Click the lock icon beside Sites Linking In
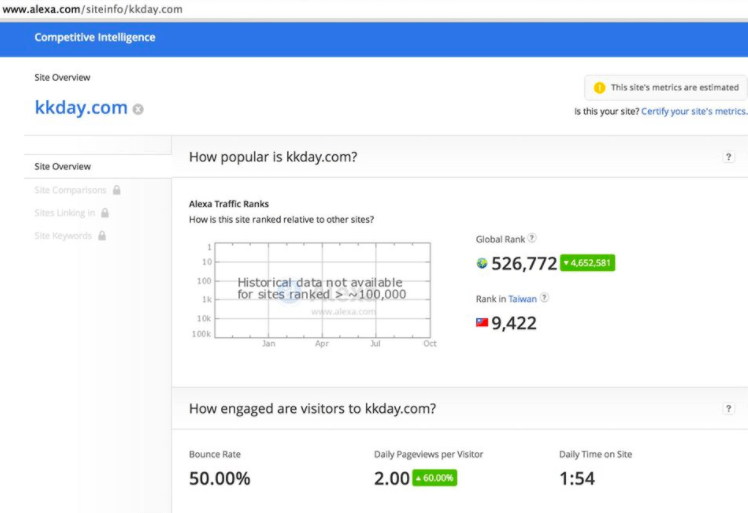Screen dimensions: 748x513 [x=105, y=213]
